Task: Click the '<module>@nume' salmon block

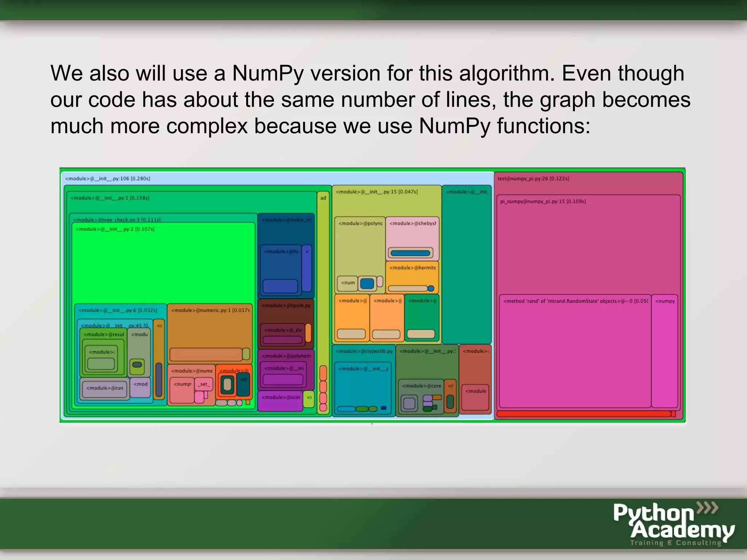Action: tap(191, 385)
